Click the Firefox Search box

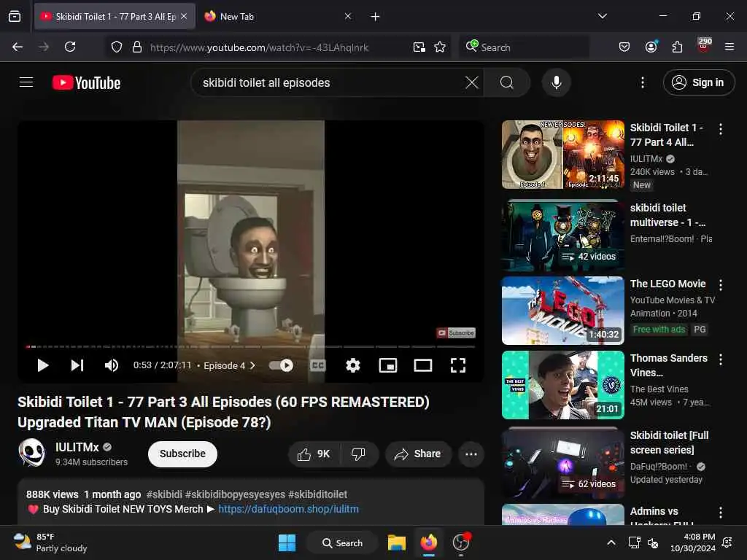point(525,47)
